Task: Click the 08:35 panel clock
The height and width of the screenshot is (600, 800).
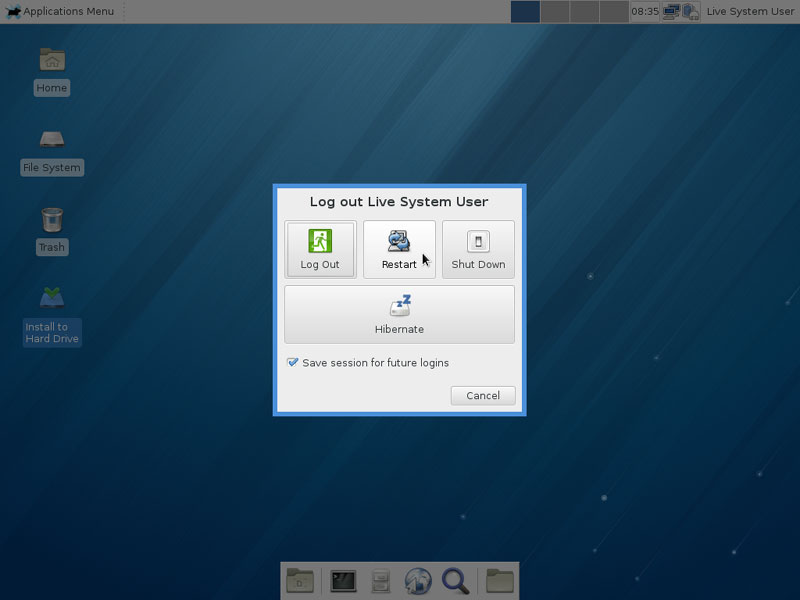Action: [x=645, y=11]
